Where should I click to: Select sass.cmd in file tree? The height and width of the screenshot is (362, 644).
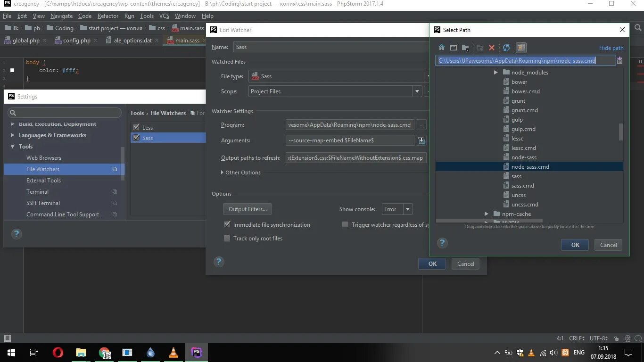click(523, 186)
